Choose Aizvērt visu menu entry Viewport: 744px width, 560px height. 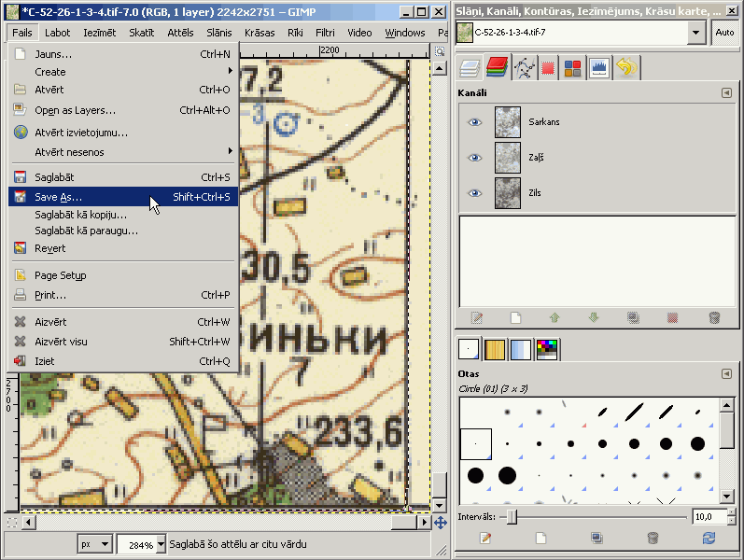pyautogui.click(x=123, y=342)
